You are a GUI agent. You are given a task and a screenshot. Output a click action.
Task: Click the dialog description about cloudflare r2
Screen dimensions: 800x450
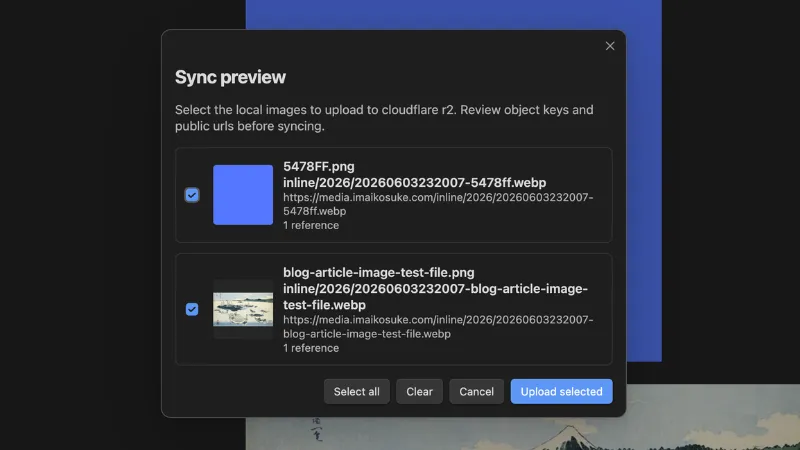pos(384,118)
